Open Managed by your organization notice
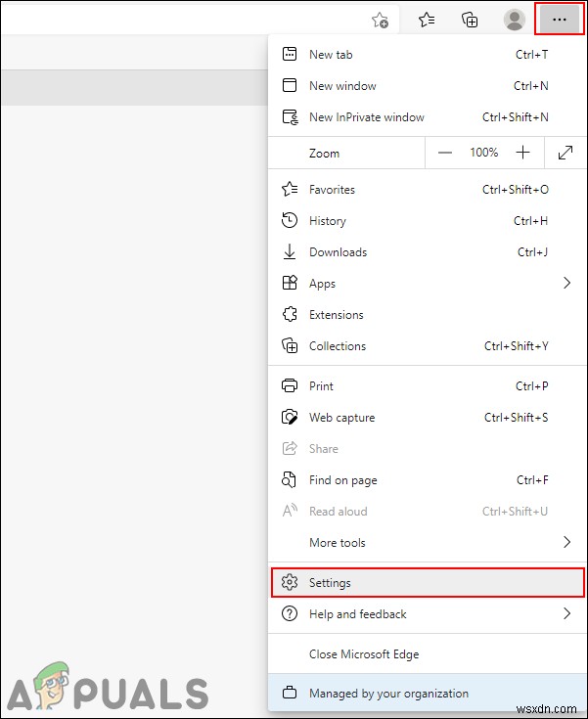This screenshot has width=588, height=719. coord(388,694)
